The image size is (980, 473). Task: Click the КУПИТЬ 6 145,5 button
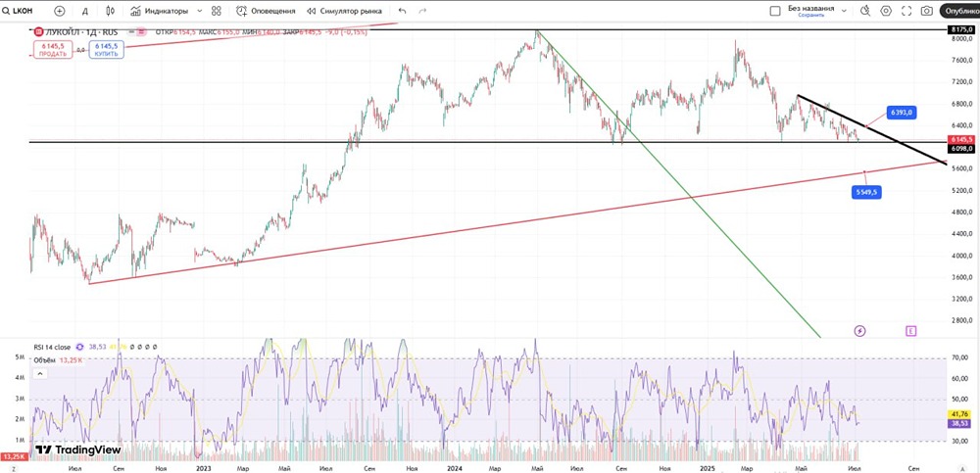106,49
